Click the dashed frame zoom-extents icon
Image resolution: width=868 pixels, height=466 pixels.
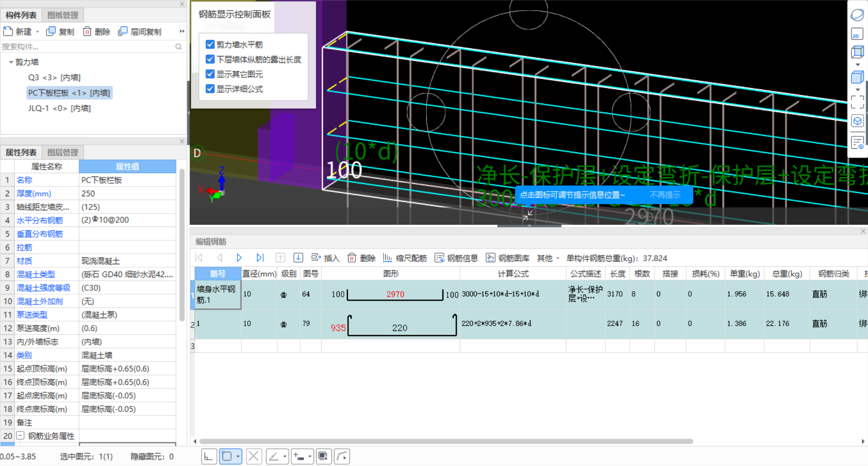[x=857, y=102]
